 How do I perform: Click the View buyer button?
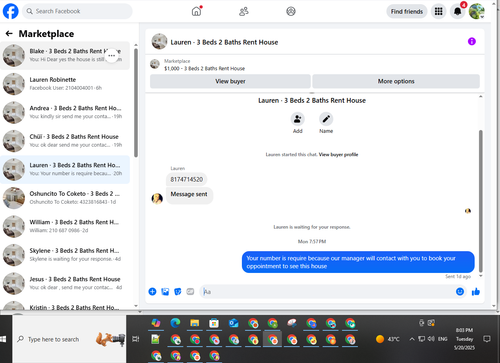coord(230,81)
